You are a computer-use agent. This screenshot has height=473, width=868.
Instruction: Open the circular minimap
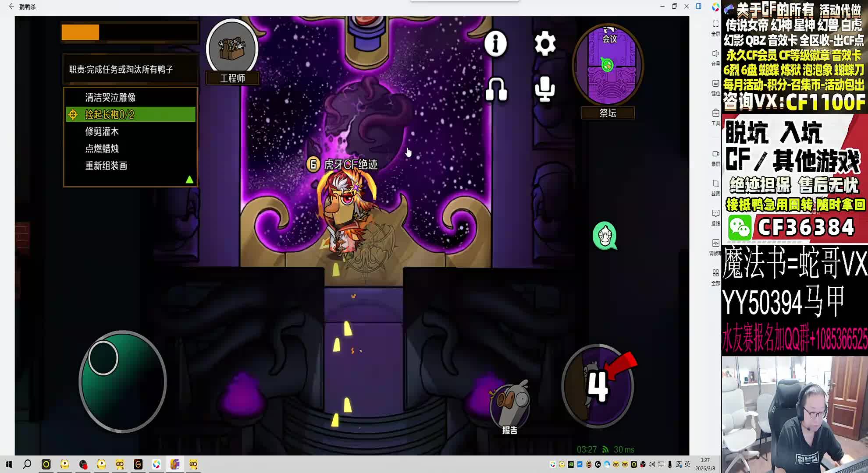[608, 65]
